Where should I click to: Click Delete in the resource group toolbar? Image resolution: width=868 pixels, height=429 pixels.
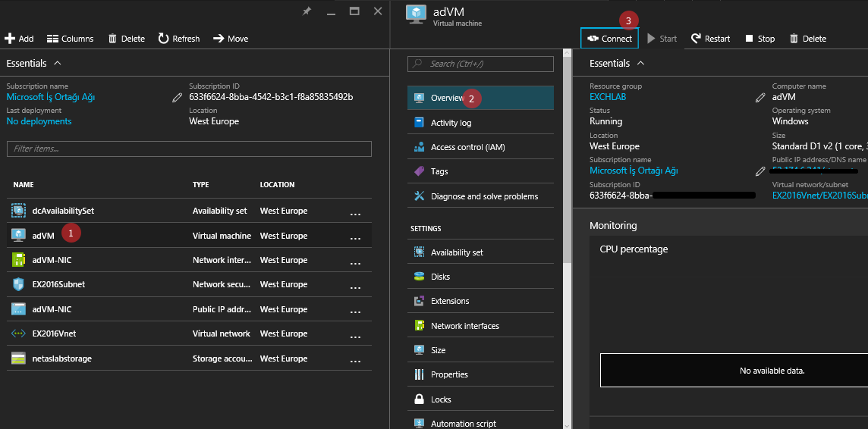point(126,39)
